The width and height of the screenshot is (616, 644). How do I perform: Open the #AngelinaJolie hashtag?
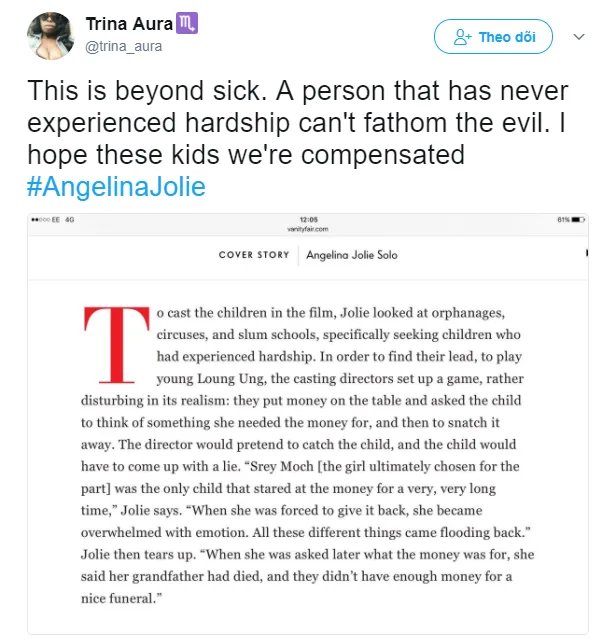(116, 186)
